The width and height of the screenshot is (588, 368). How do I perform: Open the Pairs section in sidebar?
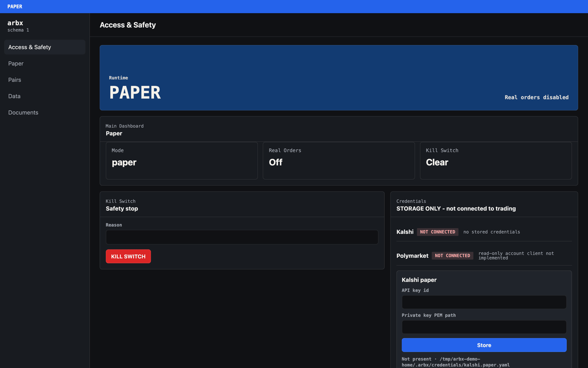point(44,80)
